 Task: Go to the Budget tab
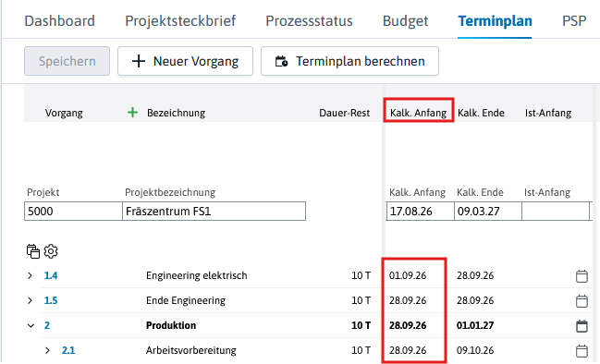(405, 20)
